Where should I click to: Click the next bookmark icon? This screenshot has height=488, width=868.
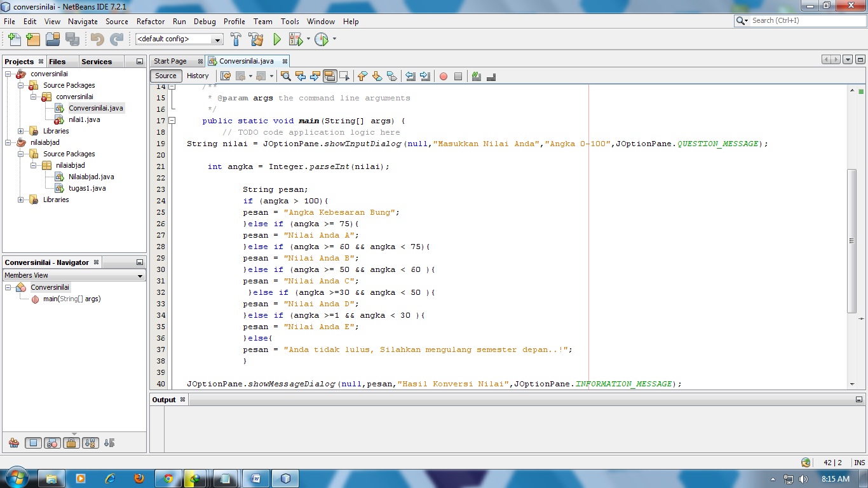point(377,76)
